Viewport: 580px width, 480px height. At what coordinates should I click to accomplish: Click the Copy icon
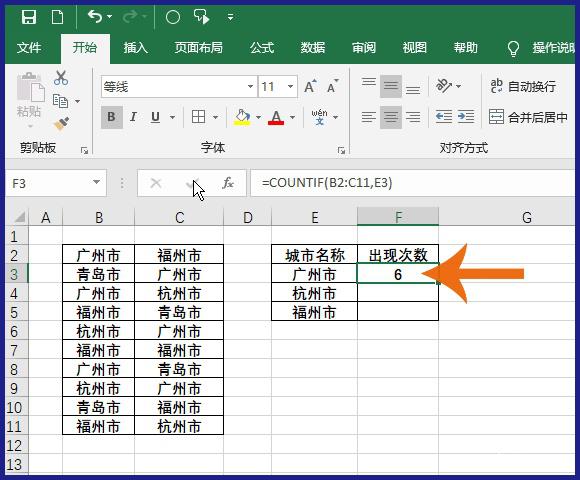click(60, 101)
